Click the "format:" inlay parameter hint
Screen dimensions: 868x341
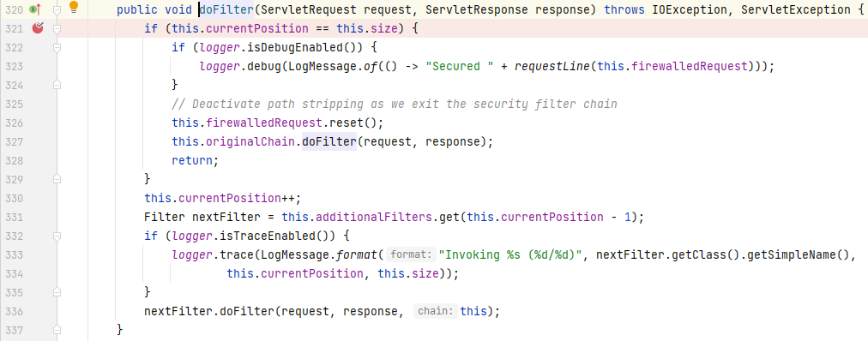412,254
